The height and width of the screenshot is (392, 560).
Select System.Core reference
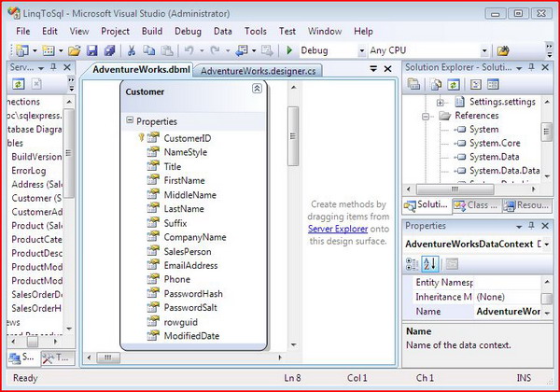[495, 143]
